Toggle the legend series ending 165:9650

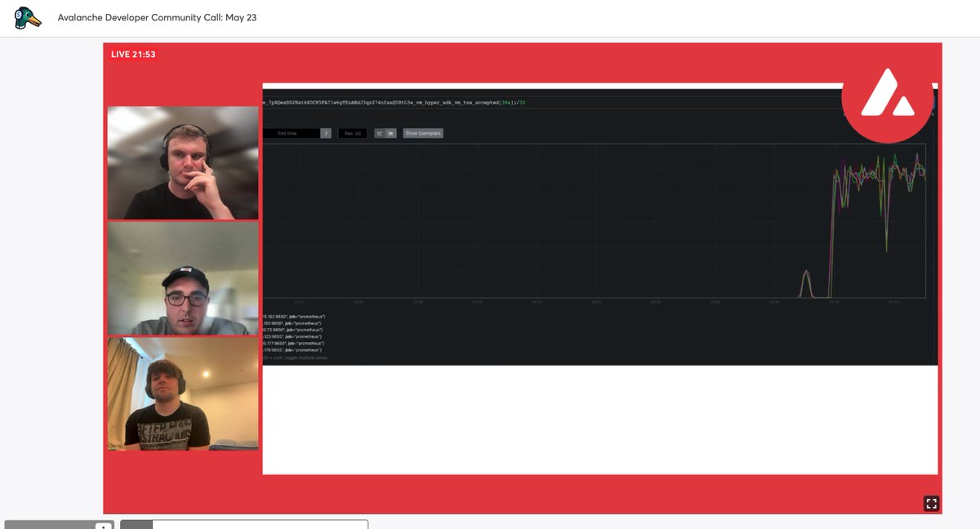pyautogui.click(x=294, y=323)
